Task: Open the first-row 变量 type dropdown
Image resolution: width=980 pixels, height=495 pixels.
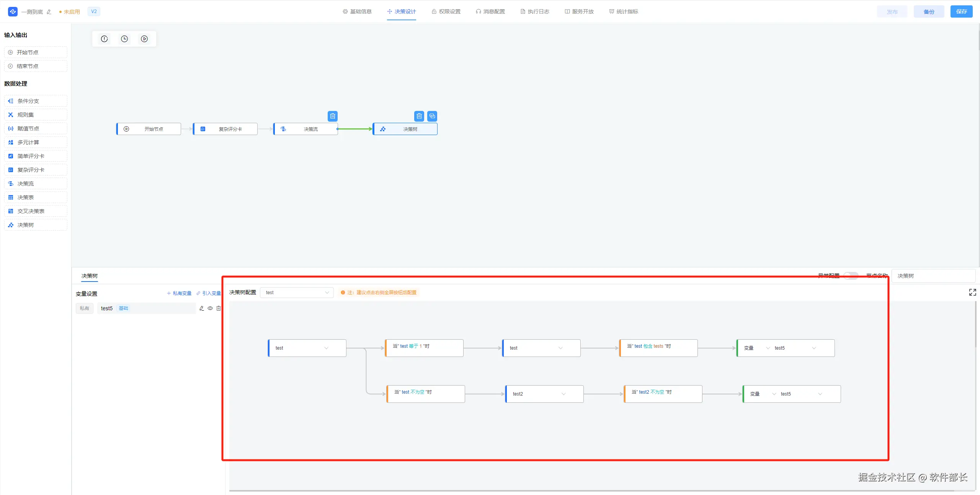Action: coord(756,348)
